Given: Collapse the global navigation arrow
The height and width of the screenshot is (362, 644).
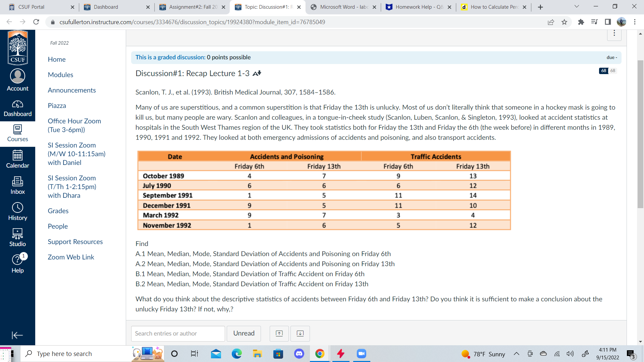Looking at the screenshot, I should point(17,335).
